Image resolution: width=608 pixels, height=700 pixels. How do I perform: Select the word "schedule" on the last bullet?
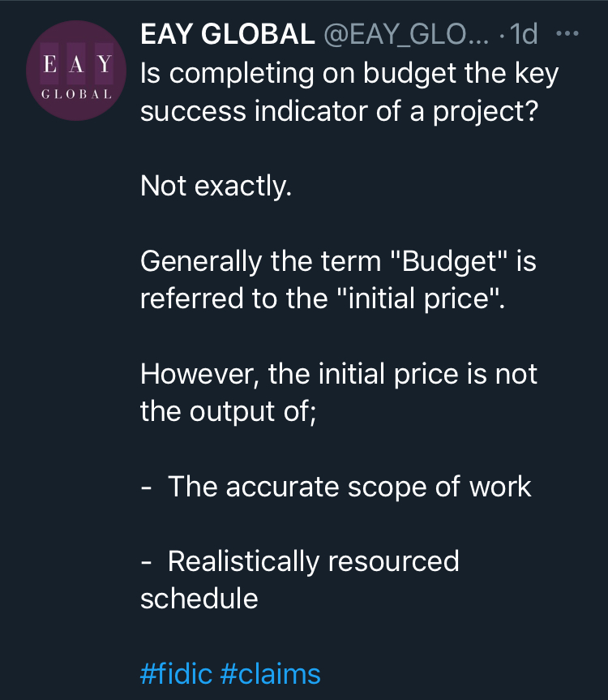pos(199,599)
